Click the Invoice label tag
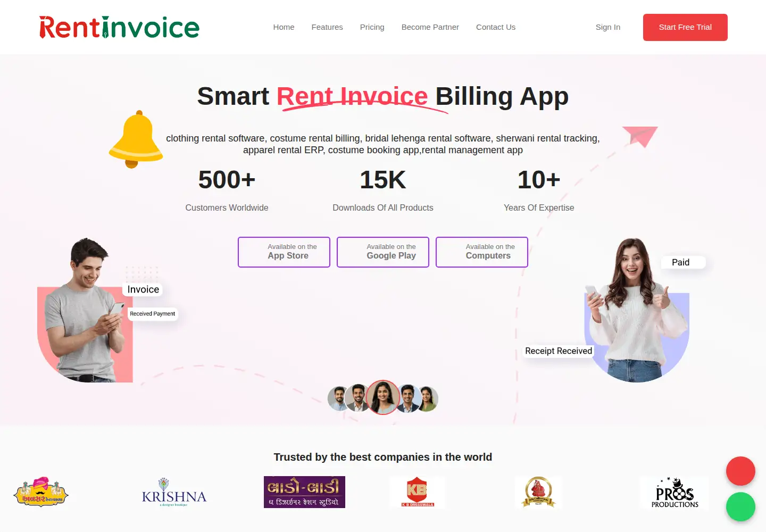 click(143, 289)
